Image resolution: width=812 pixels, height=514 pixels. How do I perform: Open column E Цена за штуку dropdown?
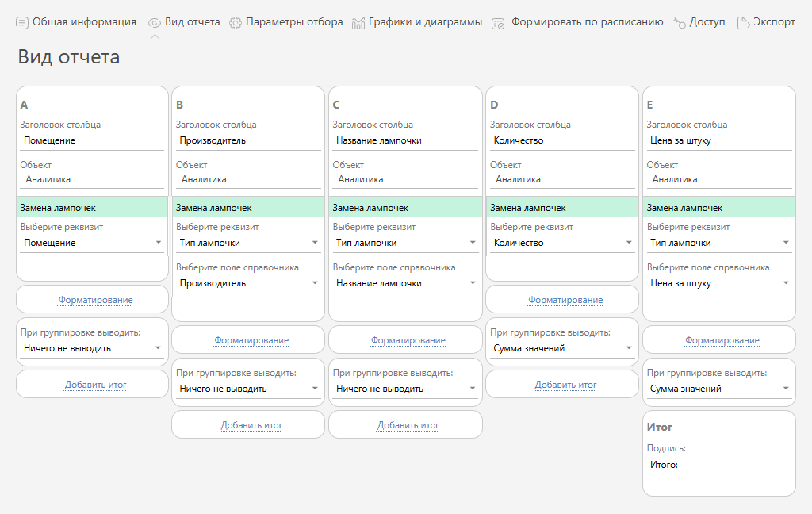[x=785, y=283]
